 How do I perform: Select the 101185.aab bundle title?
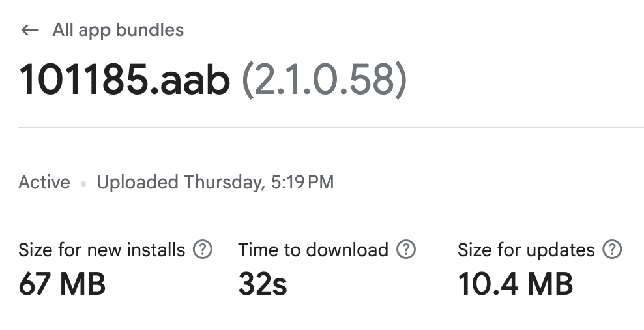[124, 81]
